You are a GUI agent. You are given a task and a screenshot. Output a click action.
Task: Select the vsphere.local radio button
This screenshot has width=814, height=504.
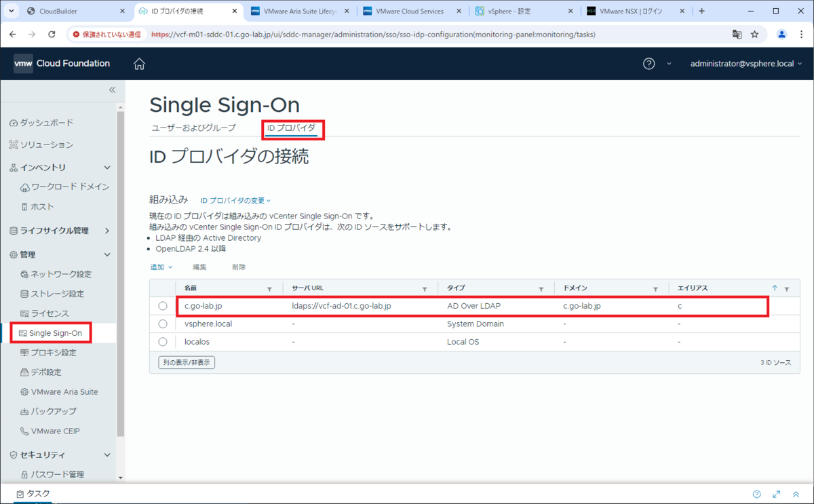[163, 324]
